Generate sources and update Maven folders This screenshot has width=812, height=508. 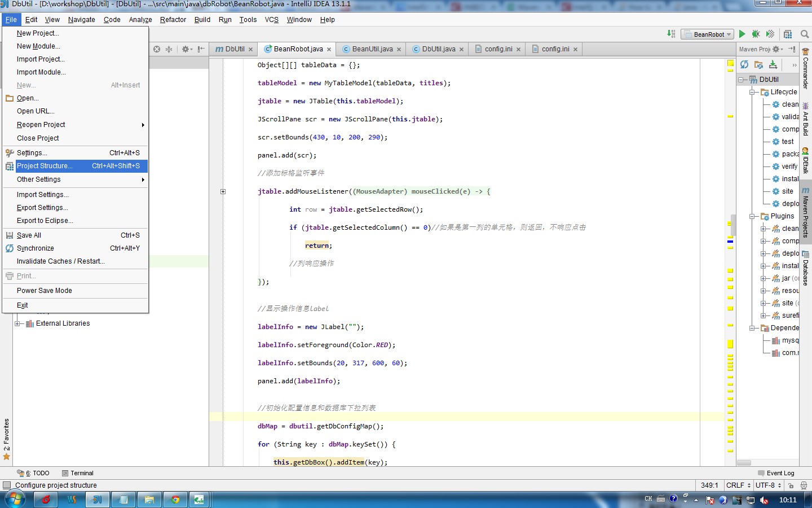click(758, 64)
